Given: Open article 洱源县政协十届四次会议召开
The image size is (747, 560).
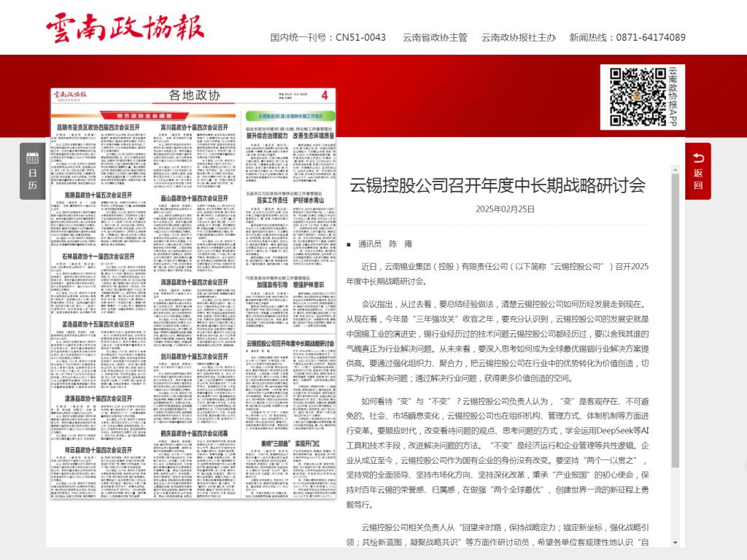Looking at the screenshot, I should [194, 282].
